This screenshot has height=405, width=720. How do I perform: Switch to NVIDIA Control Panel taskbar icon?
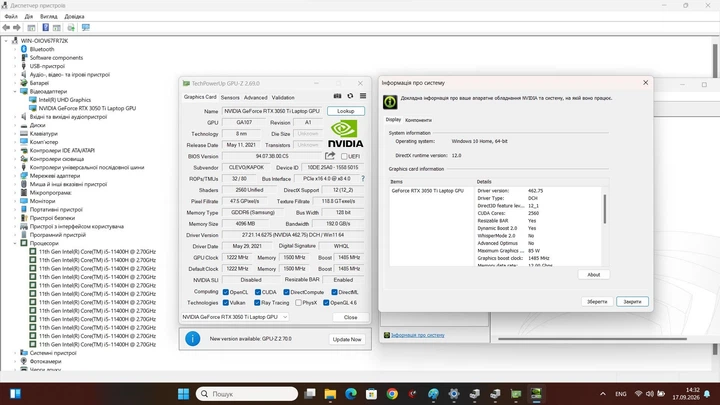coord(536,394)
